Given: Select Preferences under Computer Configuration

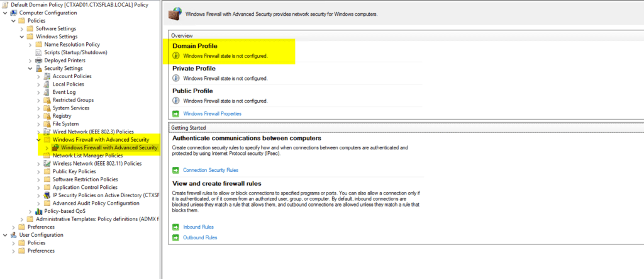Looking at the screenshot, I should pyautogui.click(x=41, y=227).
